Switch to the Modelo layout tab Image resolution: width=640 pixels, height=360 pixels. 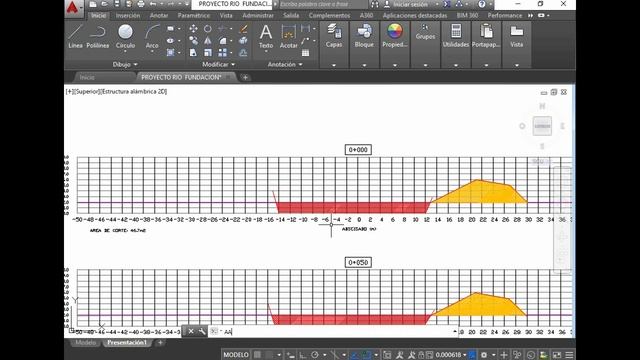pos(86,342)
